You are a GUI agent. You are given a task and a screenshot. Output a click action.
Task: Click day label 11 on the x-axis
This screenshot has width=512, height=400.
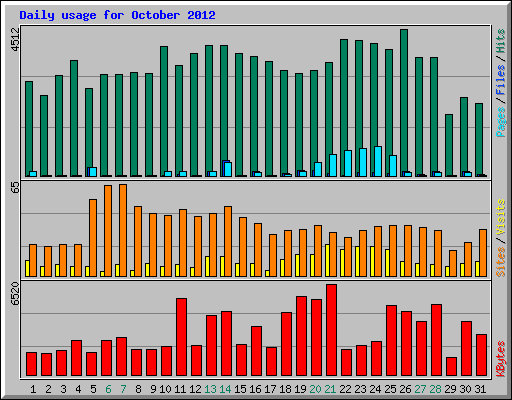180,389
